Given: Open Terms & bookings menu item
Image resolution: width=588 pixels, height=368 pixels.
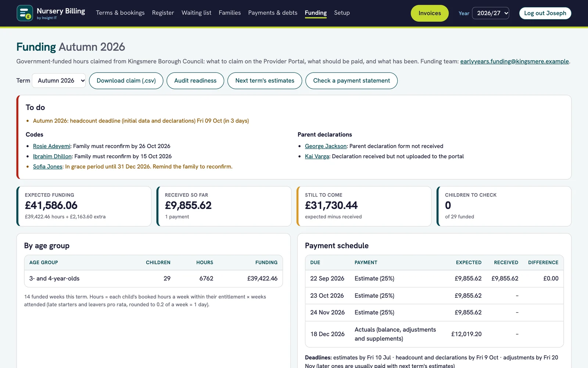Looking at the screenshot, I should pyautogui.click(x=120, y=13).
